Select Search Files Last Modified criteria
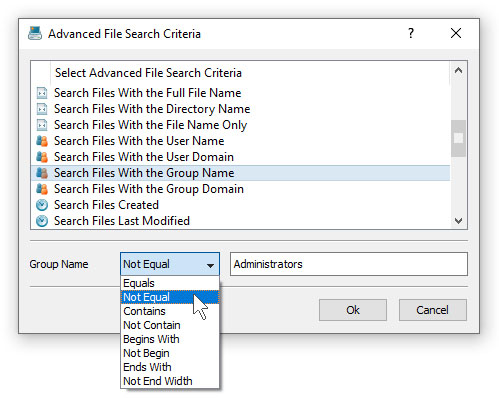 point(240,221)
